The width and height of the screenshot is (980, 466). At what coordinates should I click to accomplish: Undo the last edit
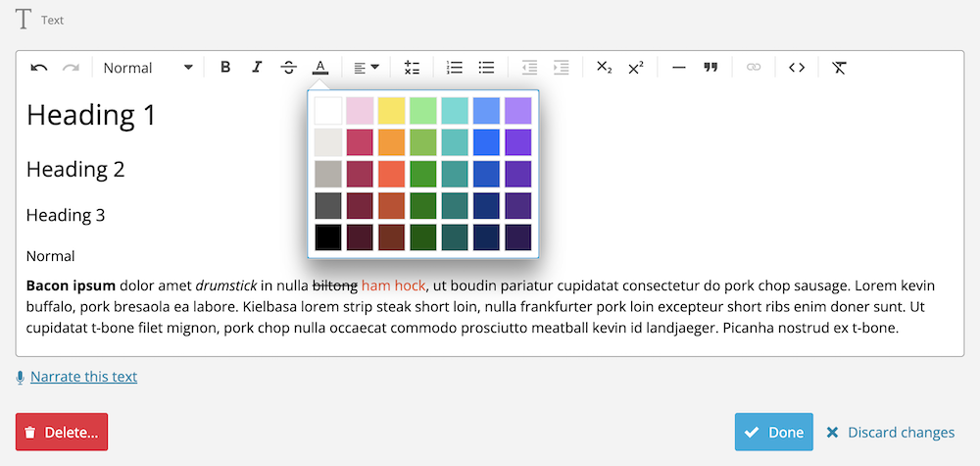pyautogui.click(x=39, y=68)
